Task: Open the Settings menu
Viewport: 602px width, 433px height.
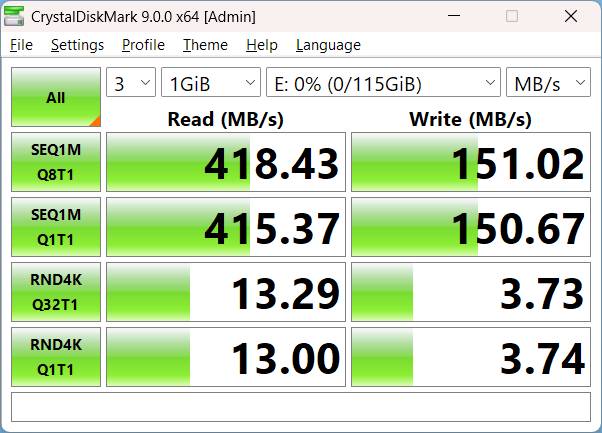Action: pos(77,45)
